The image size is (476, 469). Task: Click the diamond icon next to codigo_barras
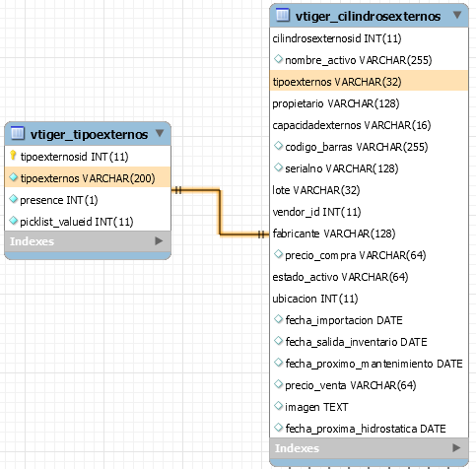coord(278,146)
